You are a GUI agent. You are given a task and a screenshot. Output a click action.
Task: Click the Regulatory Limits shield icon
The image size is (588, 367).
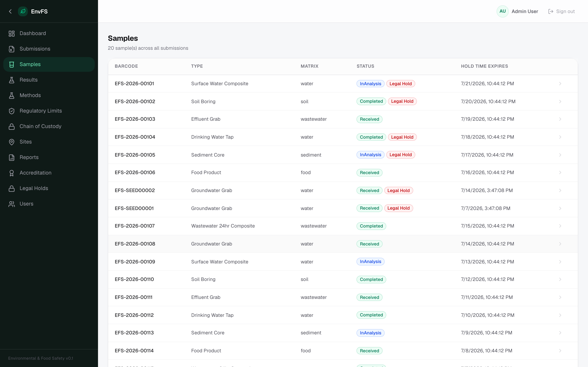pyautogui.click(x=11, y=111)
